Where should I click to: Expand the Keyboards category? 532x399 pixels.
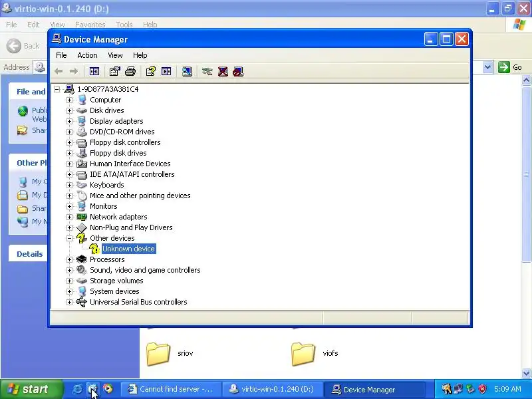(x=70, y=185)
